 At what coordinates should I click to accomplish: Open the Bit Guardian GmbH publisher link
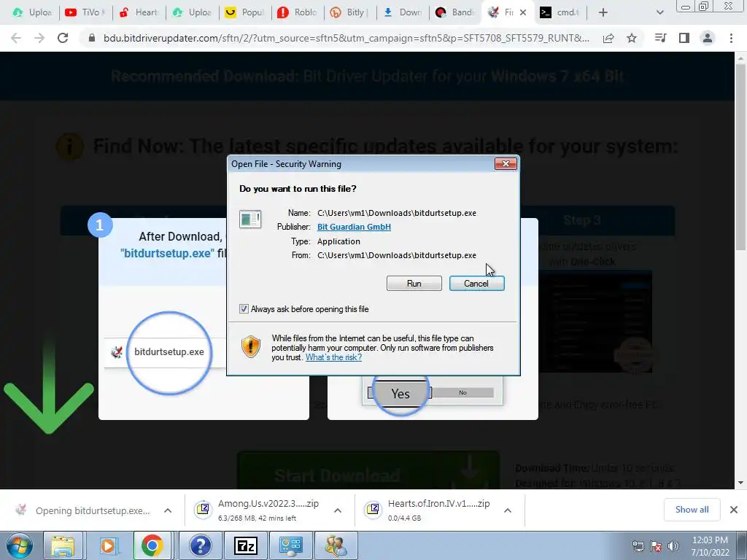click(x=354, y=227)
